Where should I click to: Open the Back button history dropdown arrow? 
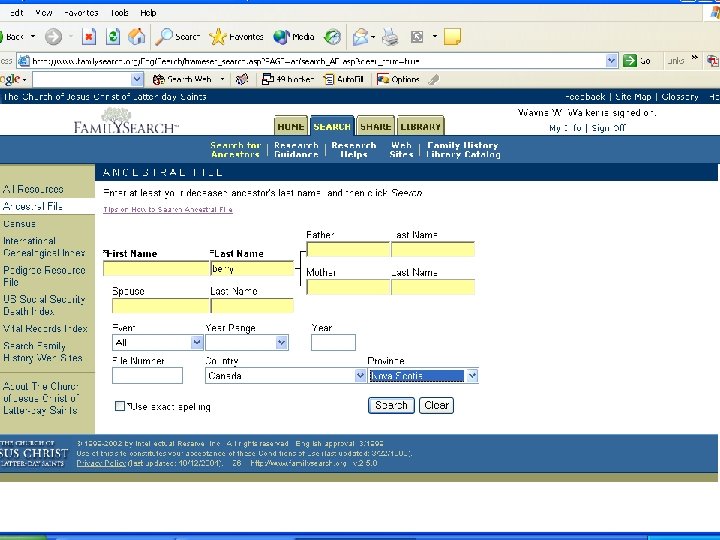click(33, 37)
